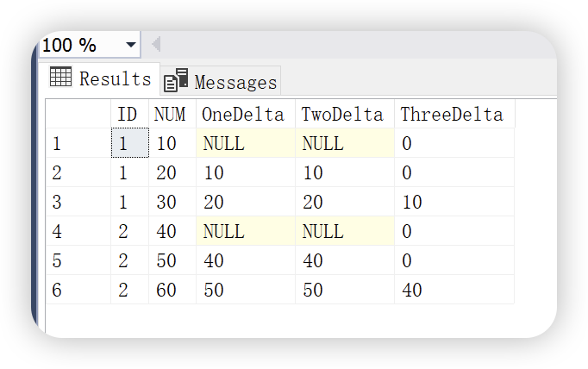Viewport: 588px width, 369px height.
Task: Select row 1 via its row header
Action: pos(78,144)
